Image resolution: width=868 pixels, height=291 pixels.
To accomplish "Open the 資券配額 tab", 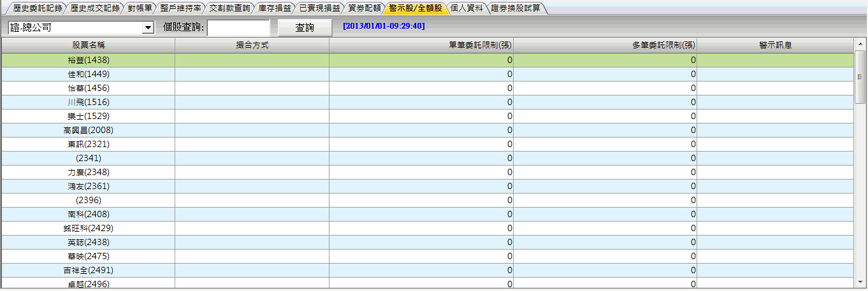I will click(x=364, y=8).
